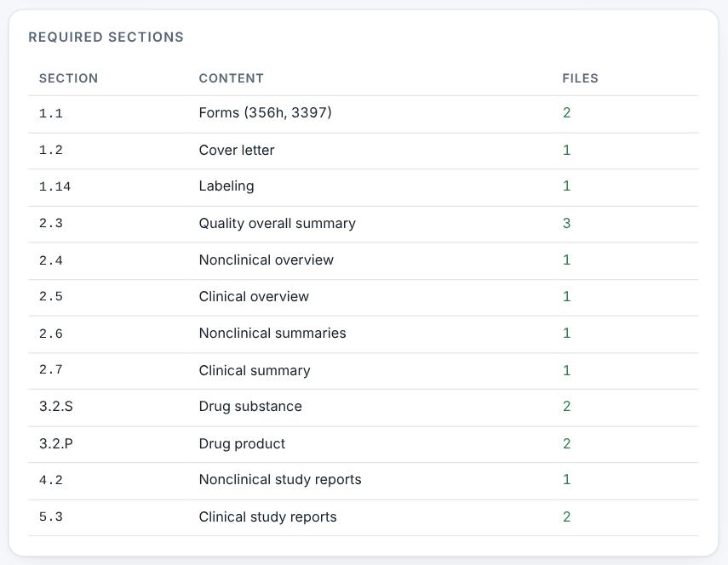Screen dimensions: 728x565
Task: Click the file count for Clinical overview
Action: 566,296
